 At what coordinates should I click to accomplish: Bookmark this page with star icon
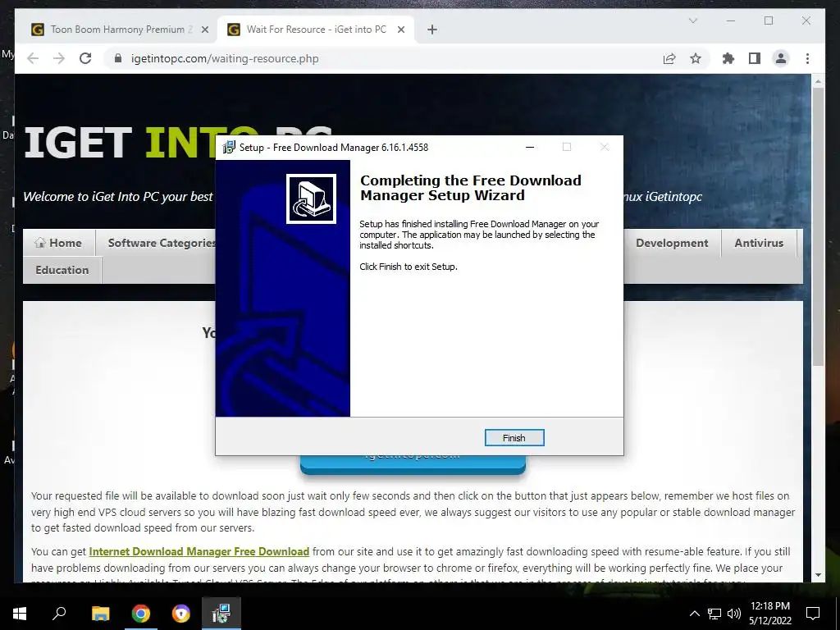click(696, 58)
